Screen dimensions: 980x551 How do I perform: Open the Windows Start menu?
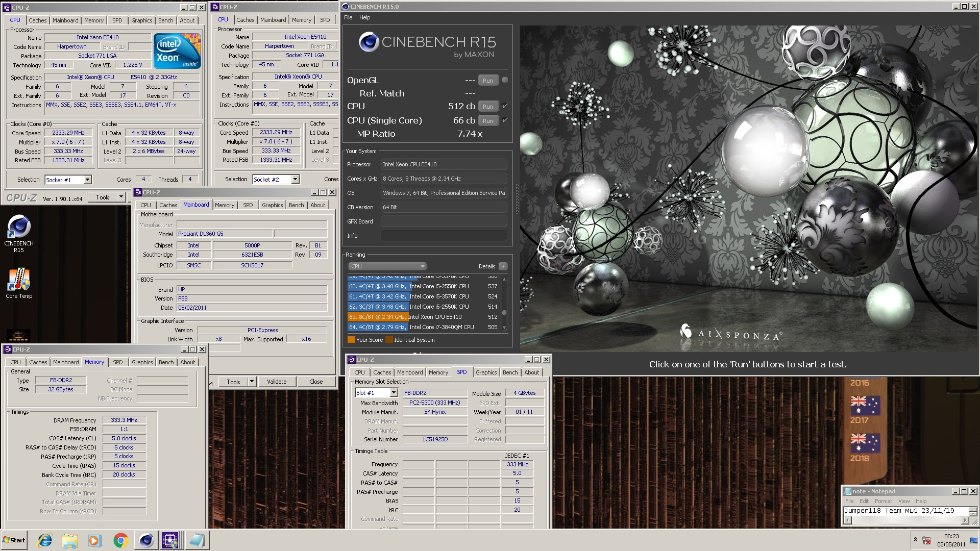tap(14, 540)
